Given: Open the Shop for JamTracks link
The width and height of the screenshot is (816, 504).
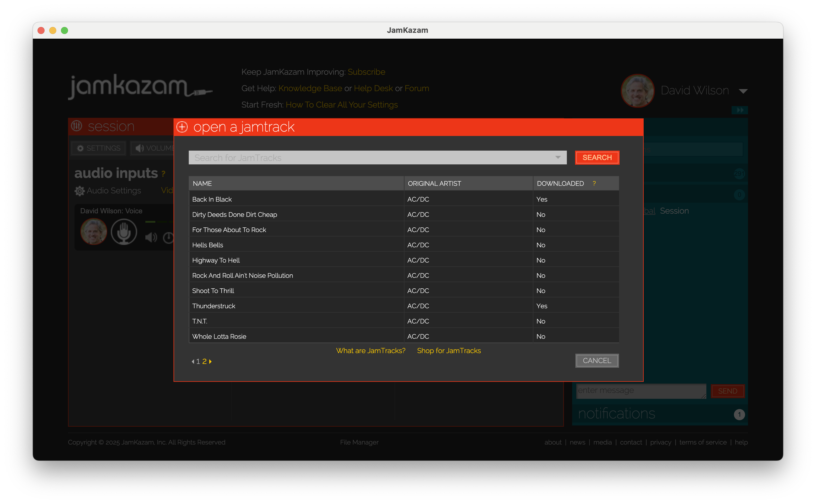Looking at the screenshot, I should click(x=449, y=351).
